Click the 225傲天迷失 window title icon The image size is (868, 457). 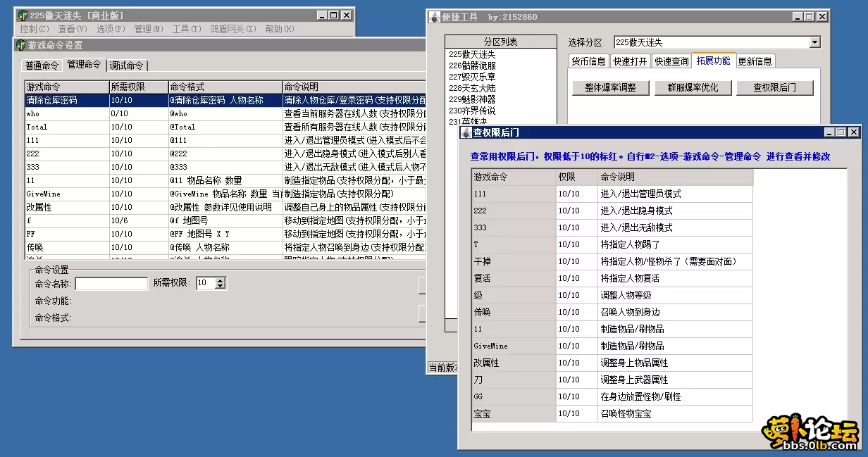pyautogui.click(x=22, y=15)
